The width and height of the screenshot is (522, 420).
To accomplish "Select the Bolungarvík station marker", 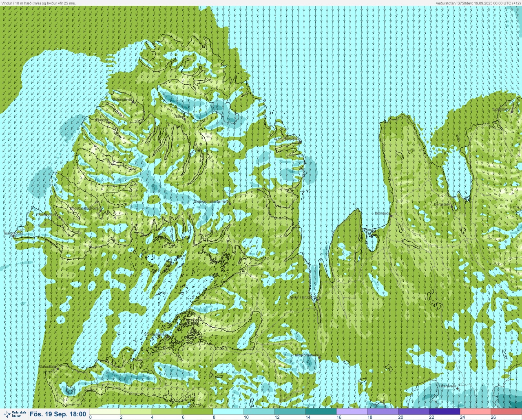I will pos(133,102).
